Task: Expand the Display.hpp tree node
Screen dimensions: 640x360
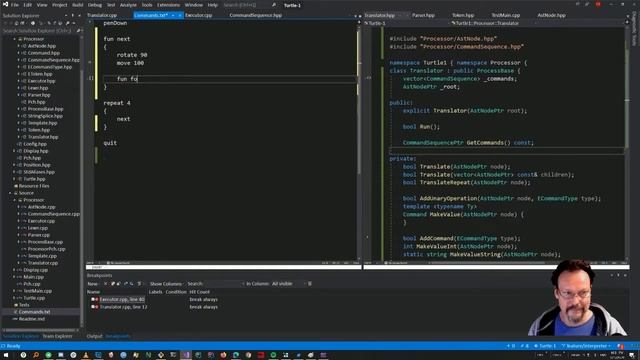Action: click(x=14, y=151)
